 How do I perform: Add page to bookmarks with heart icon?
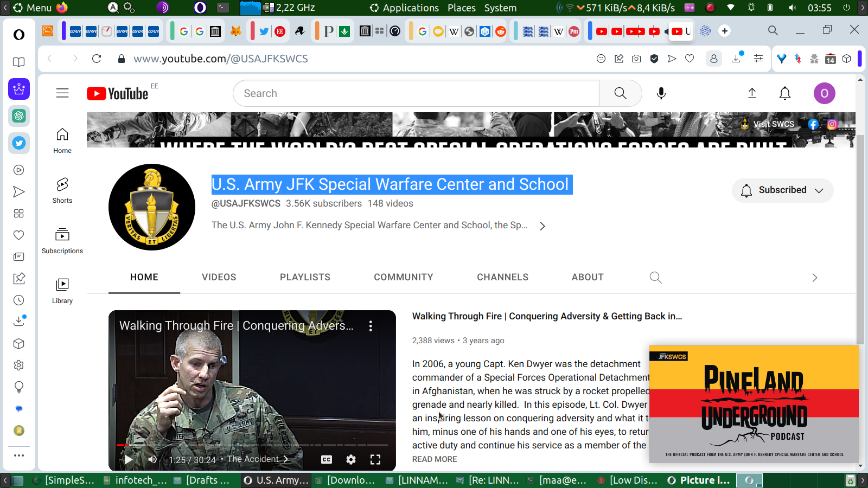(x=690, y=59)
